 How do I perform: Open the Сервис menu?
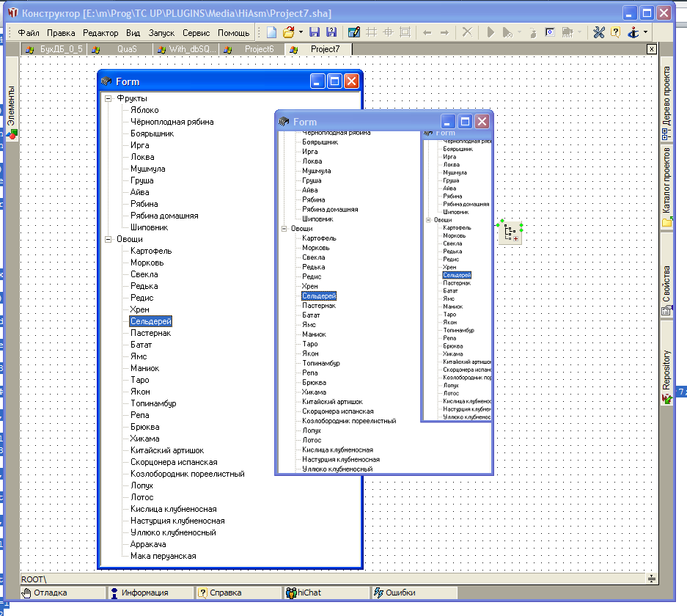point(196,33)
